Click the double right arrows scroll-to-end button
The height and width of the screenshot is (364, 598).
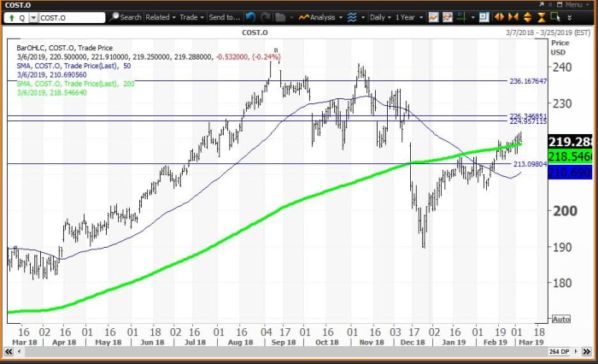click(587, 351)
